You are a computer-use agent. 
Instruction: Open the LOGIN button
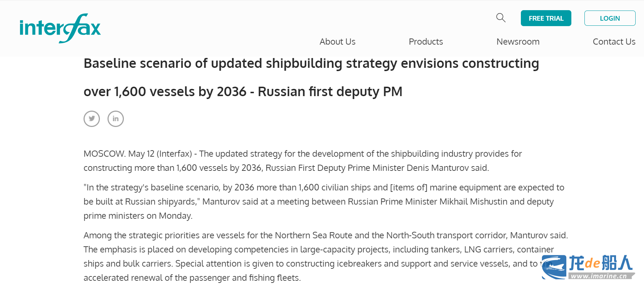pos(610,18)
